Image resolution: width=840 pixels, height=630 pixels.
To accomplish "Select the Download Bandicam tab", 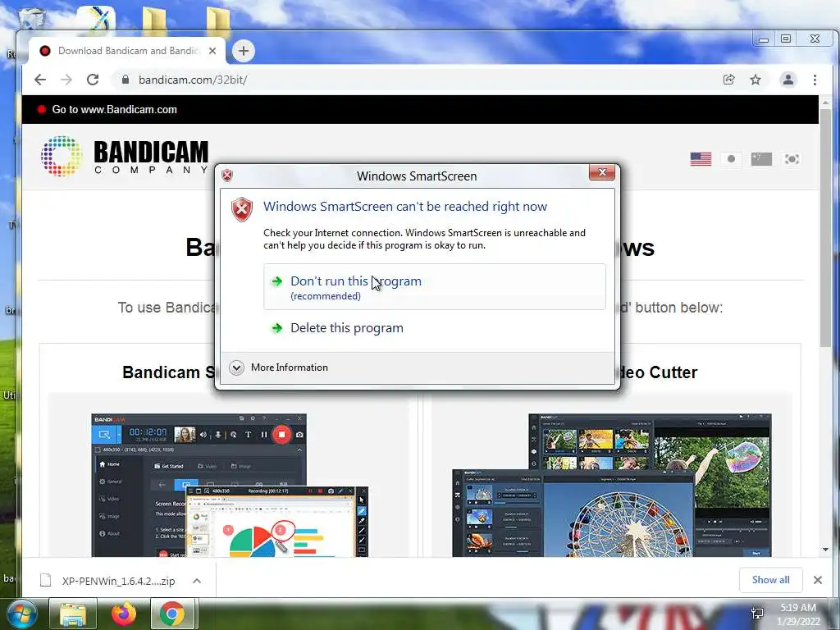I will pyautogui.click(x=127, y=51).
